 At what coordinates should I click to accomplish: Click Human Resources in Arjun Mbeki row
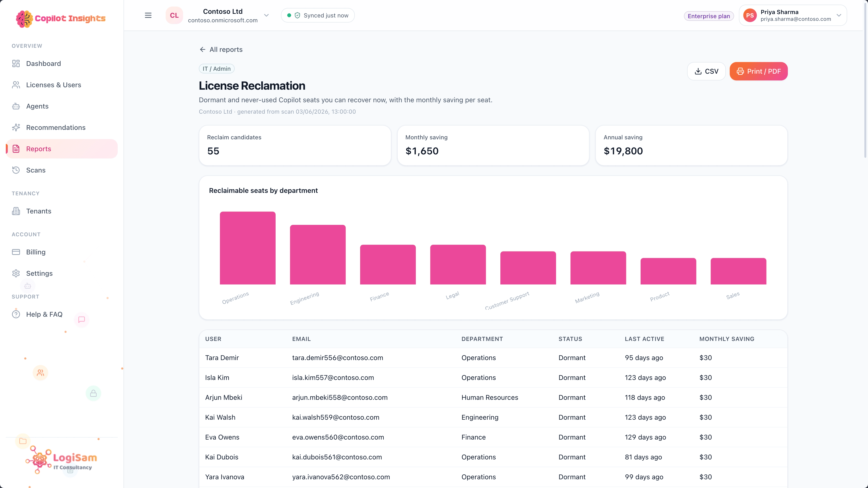490,398
